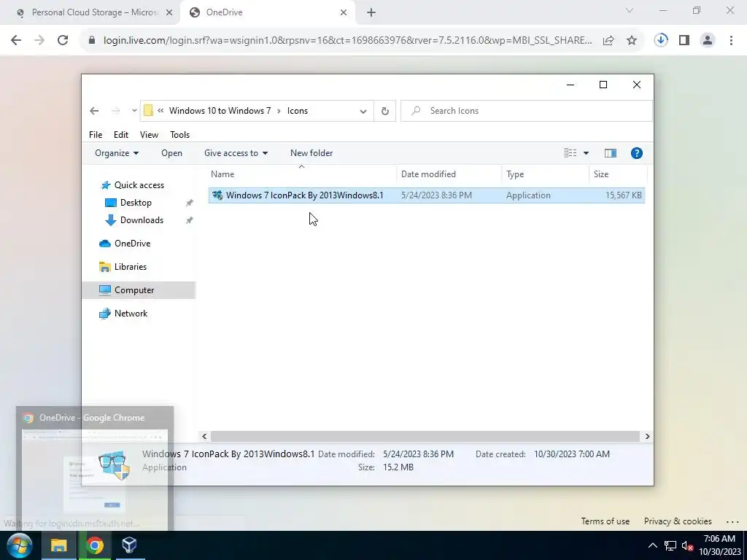
Task: Select Computer in navigation pane
Action: (x=134, y=290)
